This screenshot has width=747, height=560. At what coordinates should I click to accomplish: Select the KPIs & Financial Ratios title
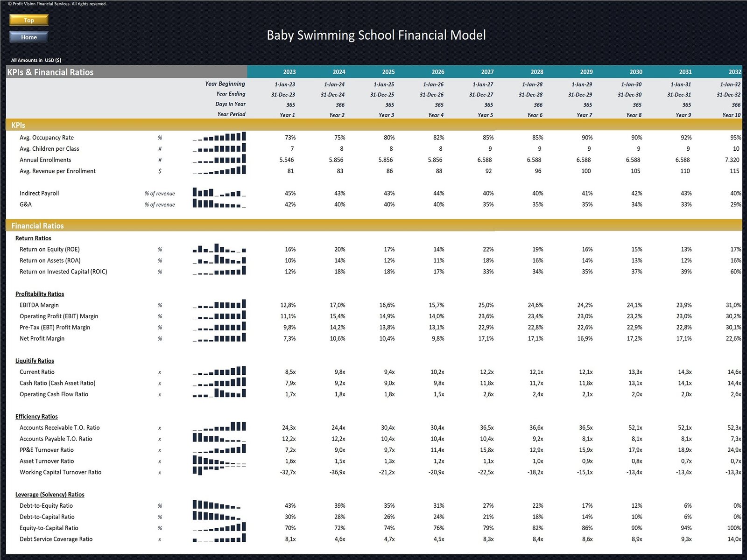(50, 72)
